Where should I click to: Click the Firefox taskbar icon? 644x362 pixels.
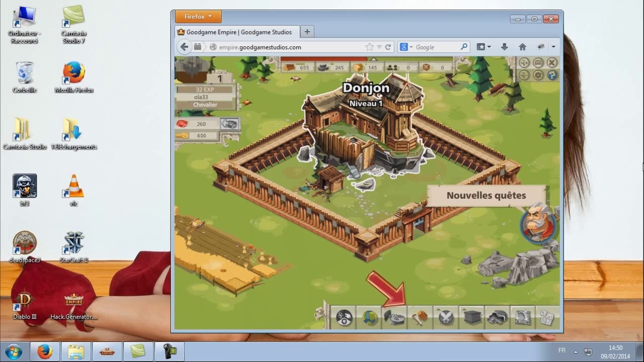(45, 351)
